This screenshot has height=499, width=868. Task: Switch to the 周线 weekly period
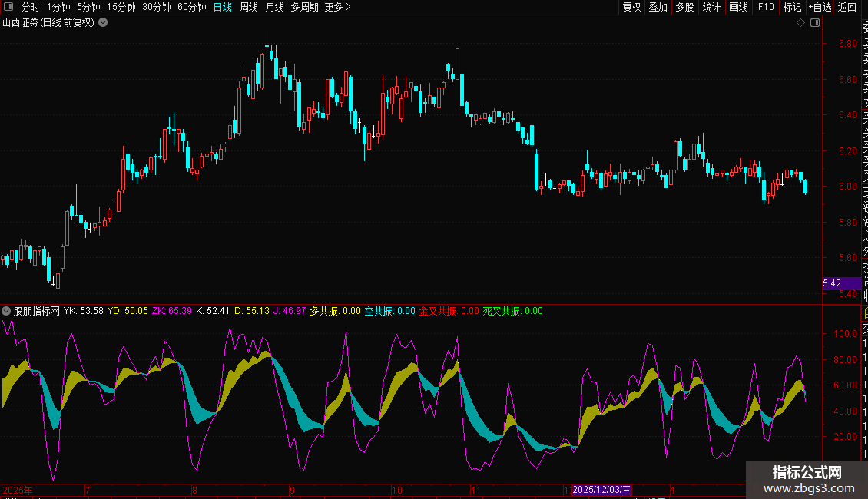point(249,7)
